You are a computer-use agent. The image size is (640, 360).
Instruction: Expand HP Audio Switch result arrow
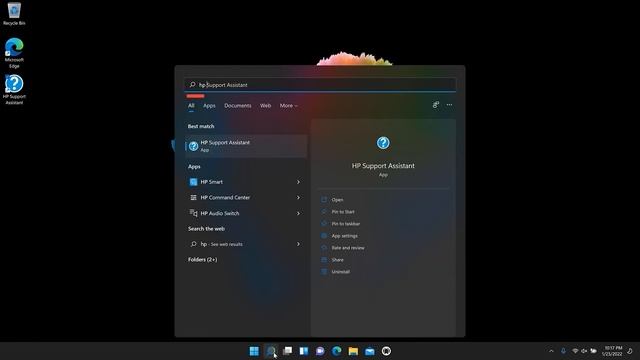coord(298,213)
